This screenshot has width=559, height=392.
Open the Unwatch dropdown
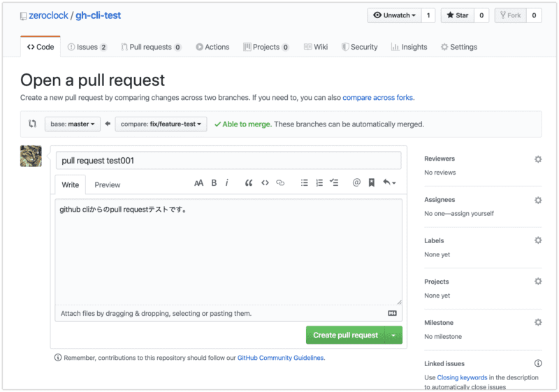pos(395,15)
